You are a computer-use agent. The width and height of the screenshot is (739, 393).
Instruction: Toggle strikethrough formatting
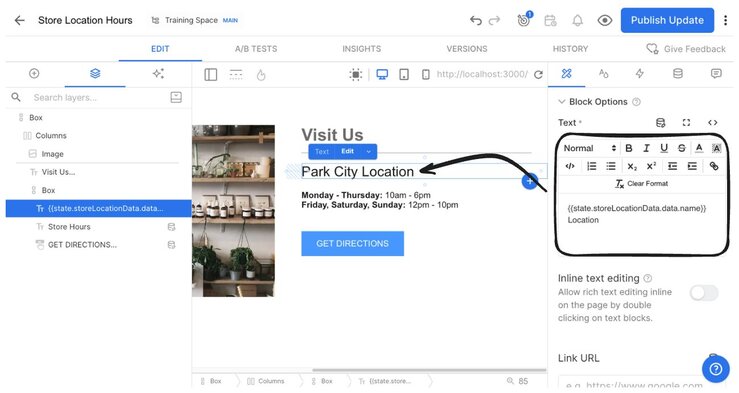click(x=682, y=148)
